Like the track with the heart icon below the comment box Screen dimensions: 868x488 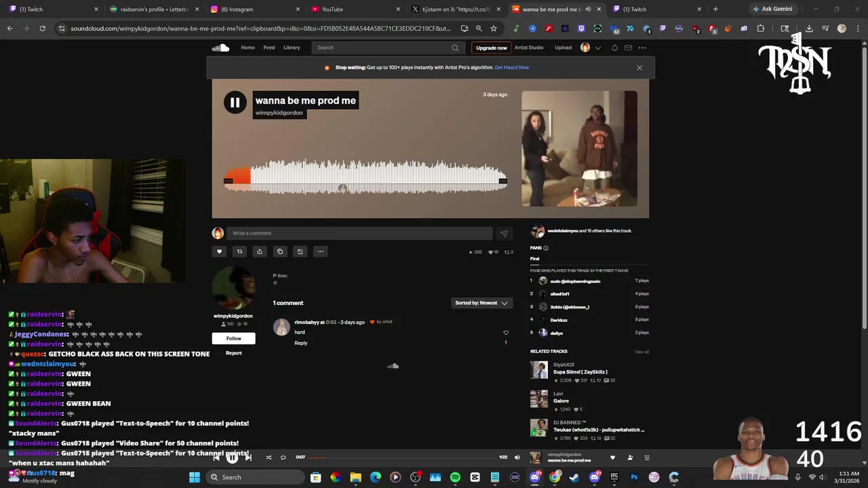pyautogui.click(x=219, y=251)
